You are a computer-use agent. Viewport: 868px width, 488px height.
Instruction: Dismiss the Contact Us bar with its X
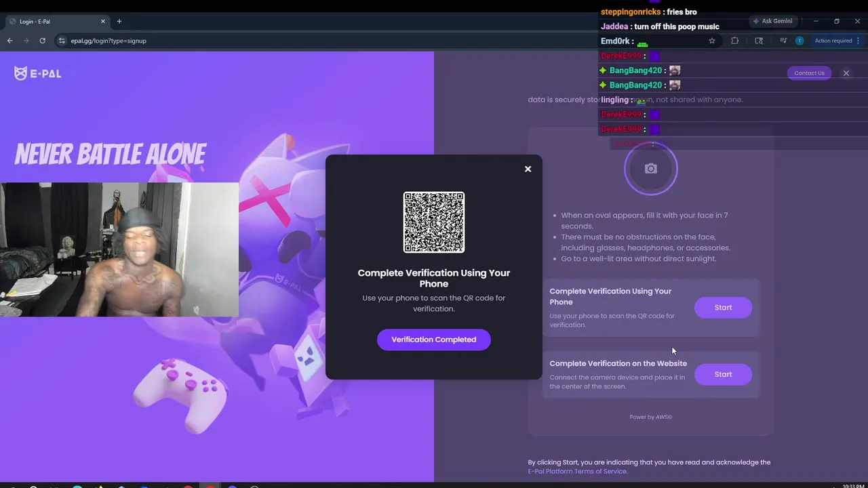pos(846,73)
